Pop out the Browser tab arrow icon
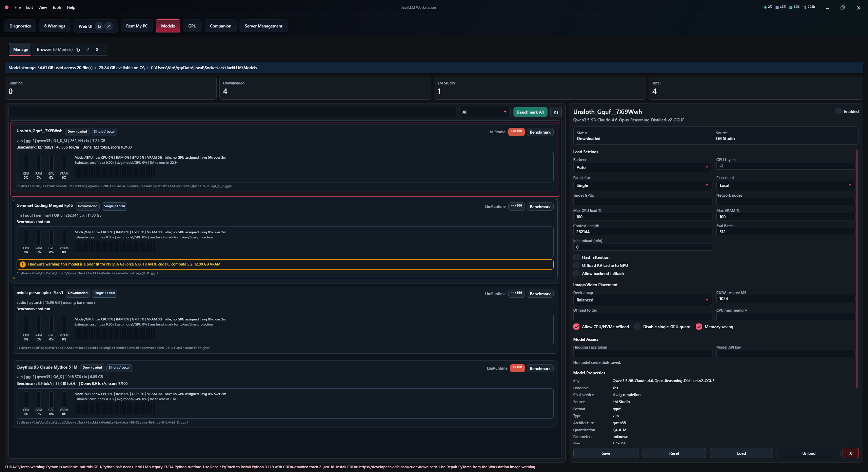Viewport: 868px width, 472px height. click(x=87, y=50)
